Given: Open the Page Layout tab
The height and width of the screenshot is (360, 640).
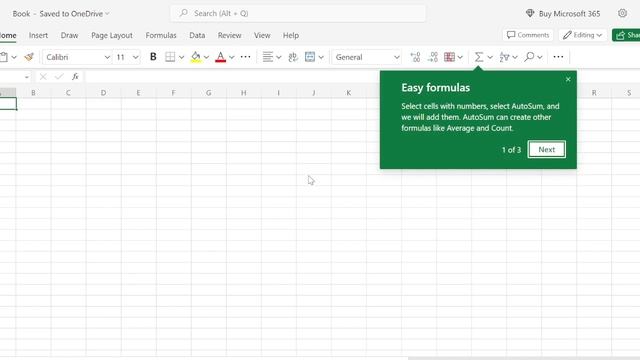Looking at the screenshot, I should (x=112, y=36).
